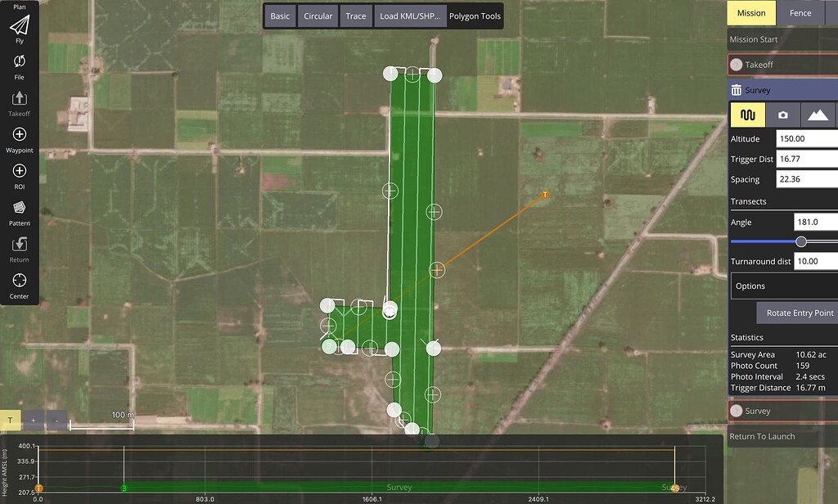Delete the survey using the trash icon

pyautogui.click(x=737, y=91)
